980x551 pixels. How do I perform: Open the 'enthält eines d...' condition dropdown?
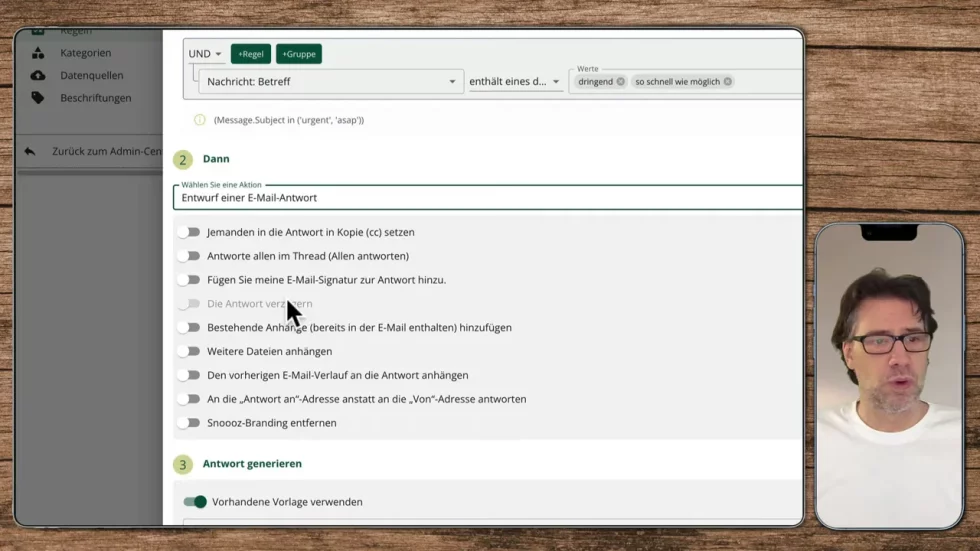coord(515,82)
